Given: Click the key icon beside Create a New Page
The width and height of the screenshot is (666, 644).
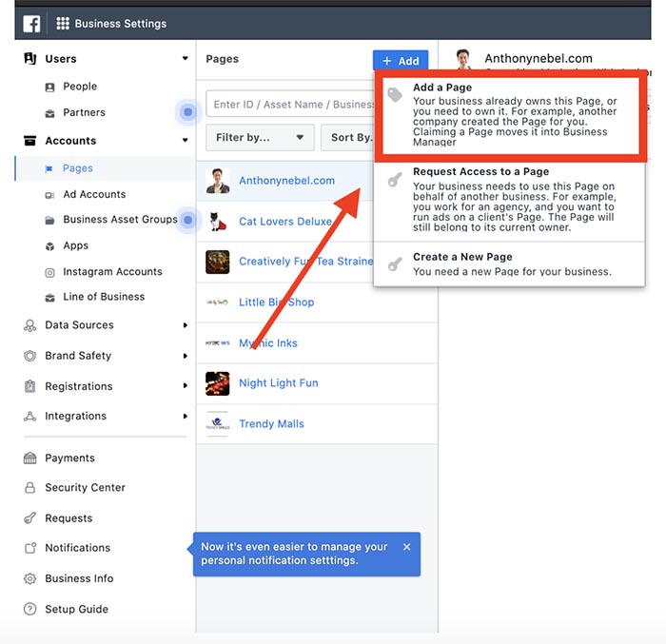Looking at the screenshot, I should click(x=395, y=264).
